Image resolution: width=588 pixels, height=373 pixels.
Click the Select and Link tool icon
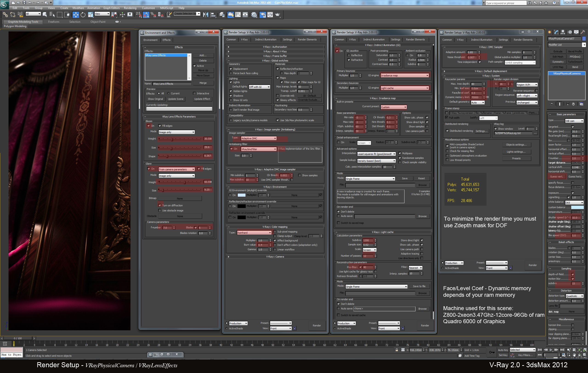5,15
